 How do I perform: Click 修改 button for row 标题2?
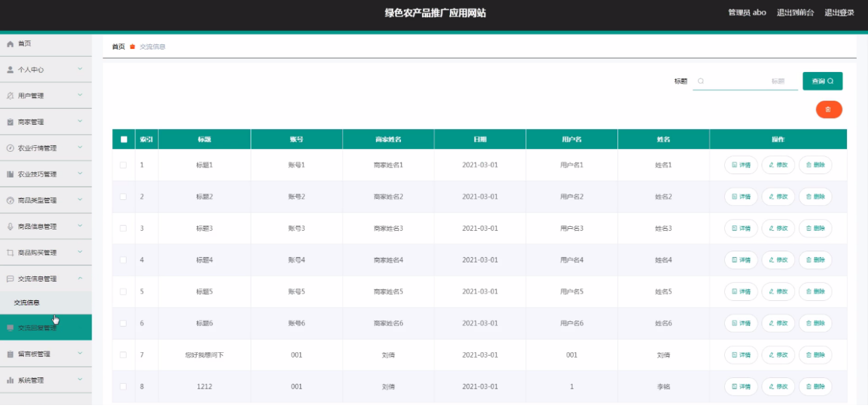(x=778, y=197)
